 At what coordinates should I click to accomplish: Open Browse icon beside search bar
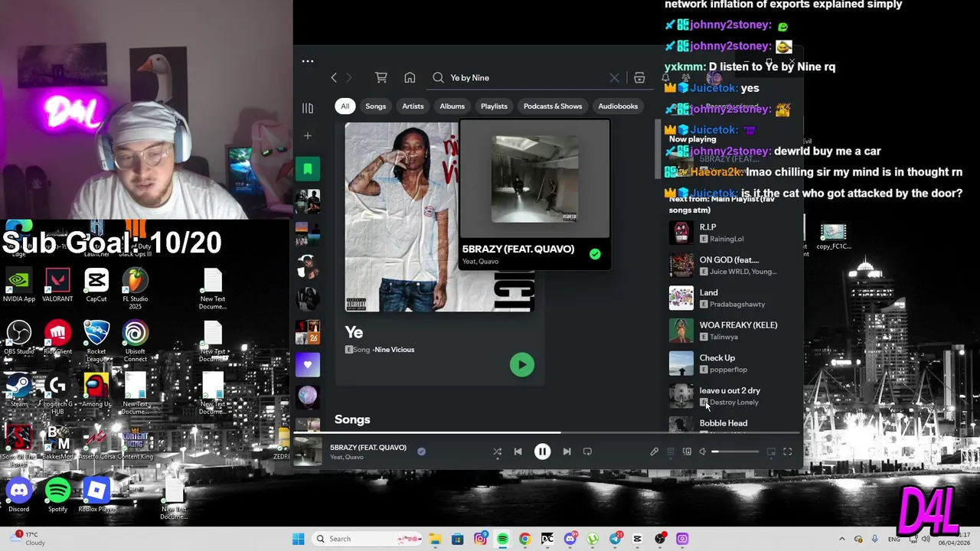coord(639,77)
